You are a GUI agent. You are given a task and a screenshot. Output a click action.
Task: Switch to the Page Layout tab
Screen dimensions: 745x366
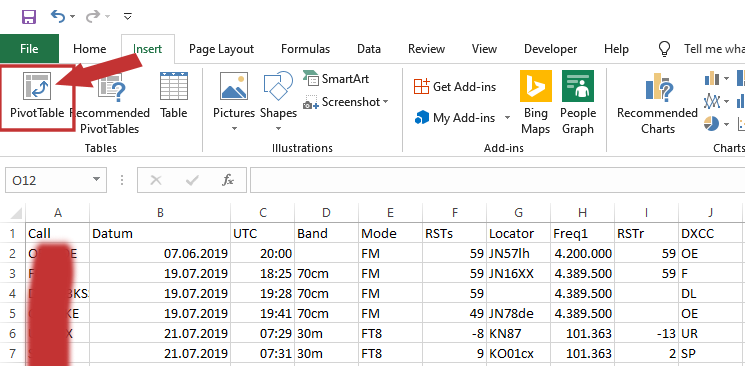(221, 49)
